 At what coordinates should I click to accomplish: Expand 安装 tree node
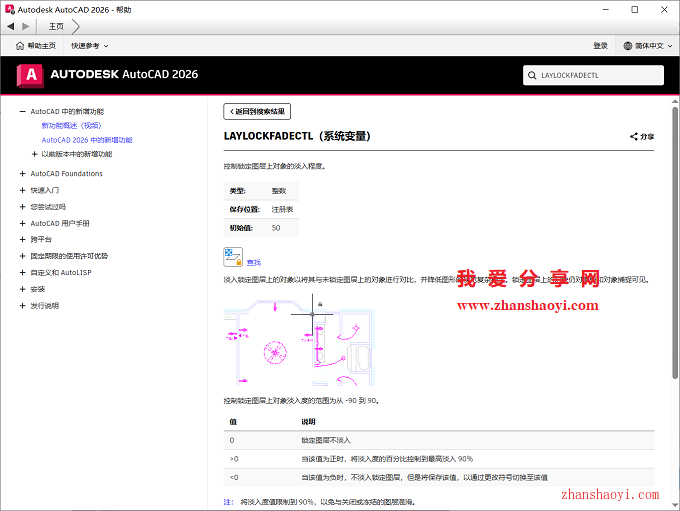tap(23, 289)
